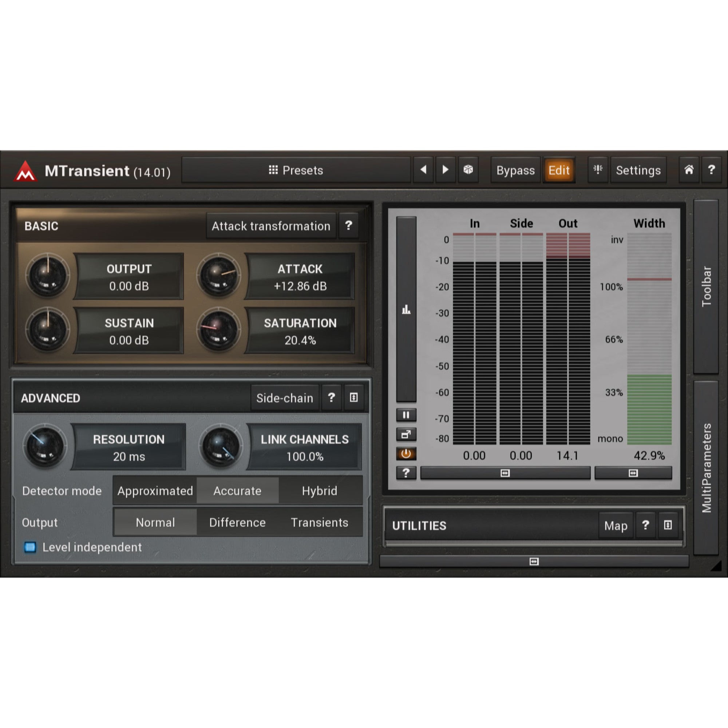Image resolution: width=728 pixels, height=728 pixels.
Task: Open the Map utility
Action: pos(616,525)
